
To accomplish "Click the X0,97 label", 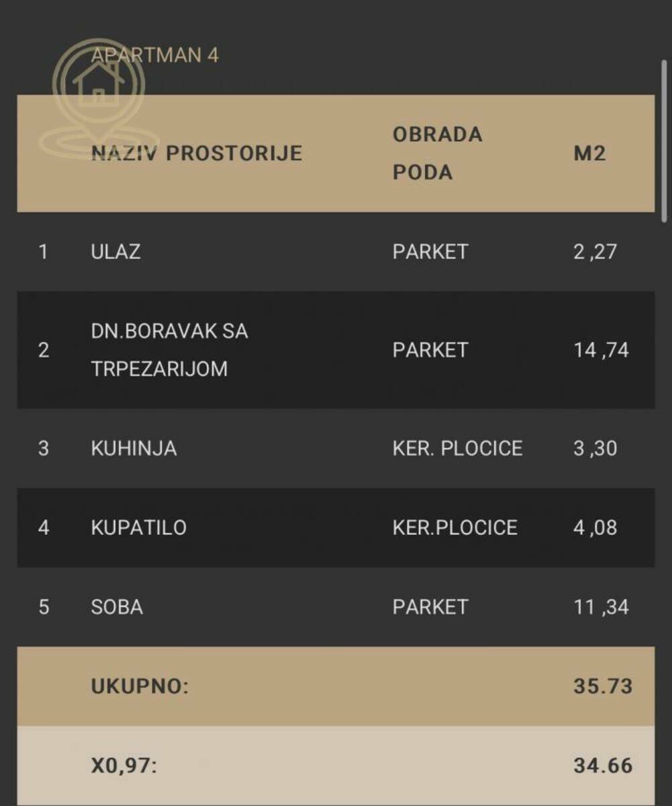I will coord(124,766).
